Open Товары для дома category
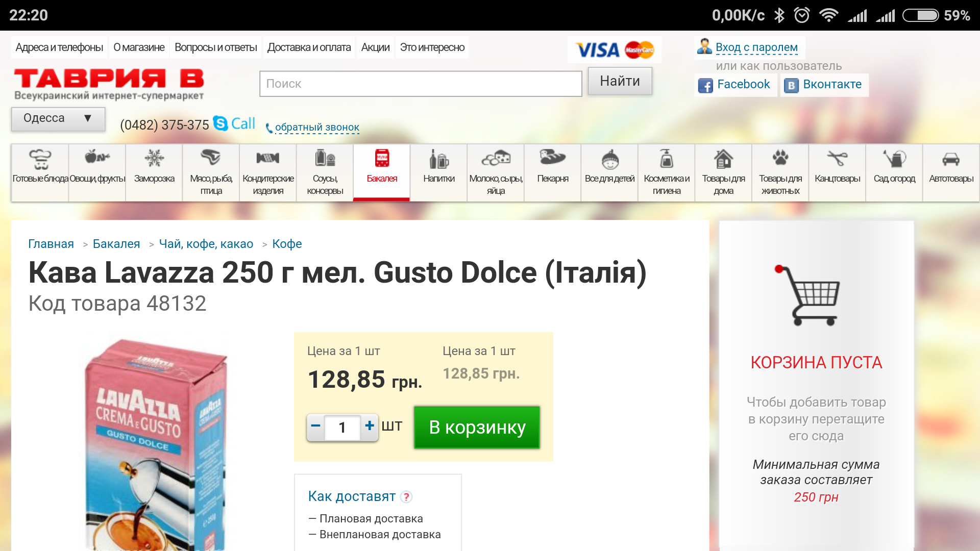980x551 pixels. (x=723, y=172)
